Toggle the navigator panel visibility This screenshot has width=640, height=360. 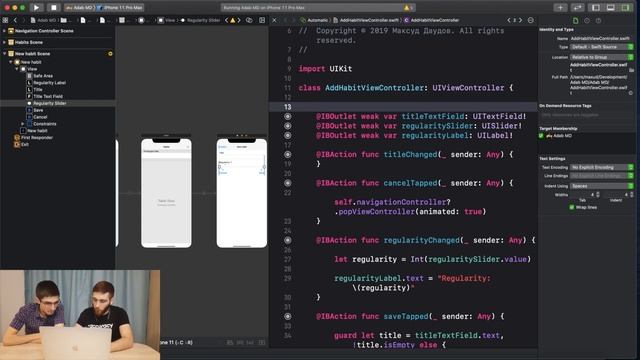[x=596, y=7]
